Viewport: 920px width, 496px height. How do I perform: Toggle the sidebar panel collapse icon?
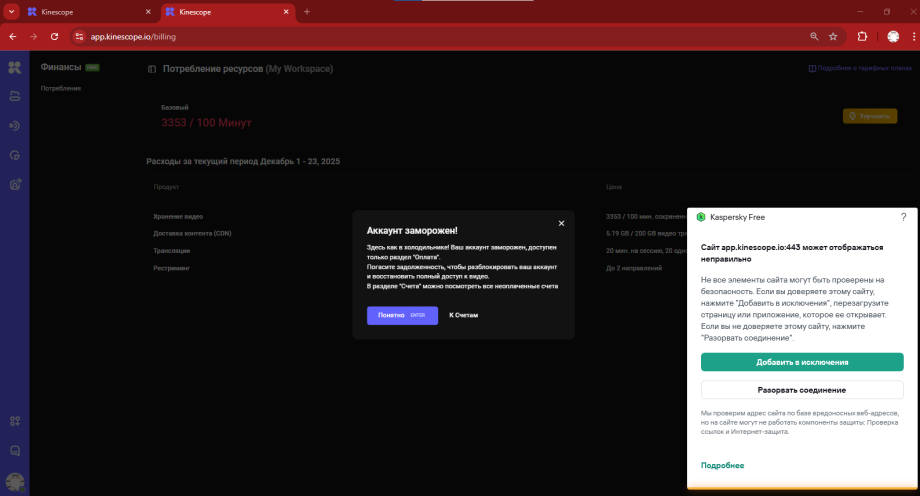[x=152, y=69]
